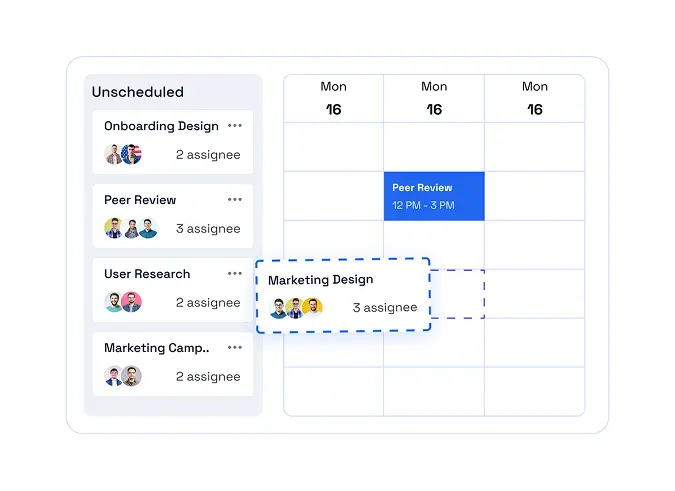Click the Marketing Camp.. assignee avatars

(x=123, y=376)
